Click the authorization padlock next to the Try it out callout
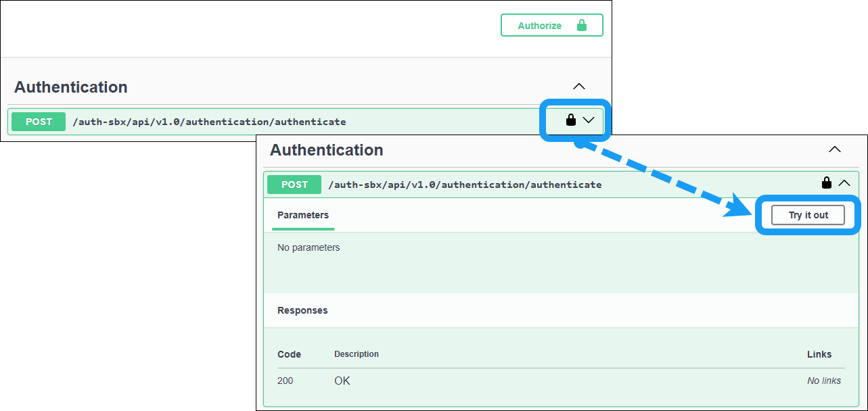868x411 pixels. tap(826, 183)
